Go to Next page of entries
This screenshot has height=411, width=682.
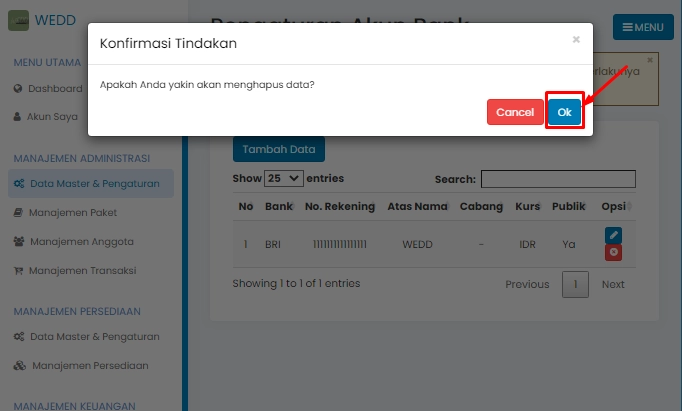point(613,285)
